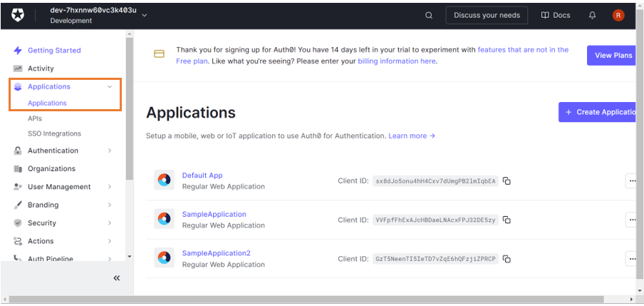Image resolution: width=644 pixels, height=306 pixels.
Task: Copy the SampleApplication client ID
Action: 507,220
